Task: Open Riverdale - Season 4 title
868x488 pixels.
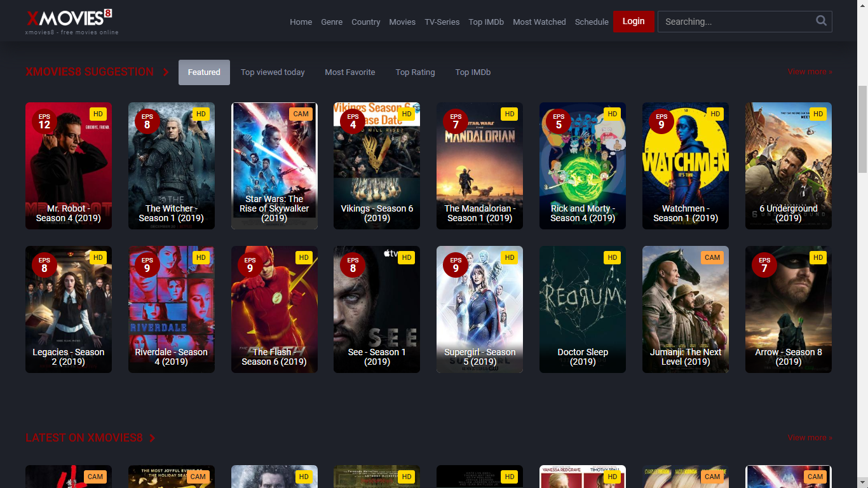Action: tap(172, 356)
